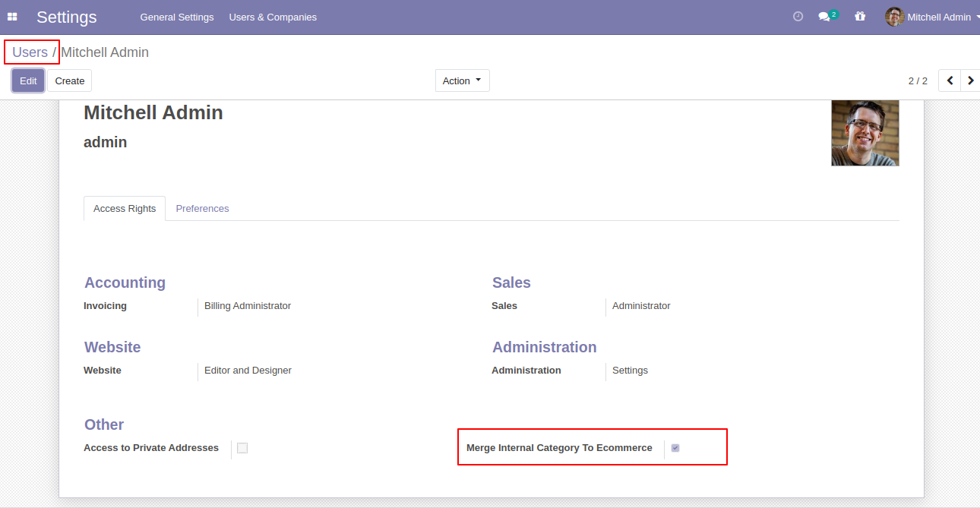The image size is (980, 508).
Task: Click the Edit button
Action: tap(28, 80)
